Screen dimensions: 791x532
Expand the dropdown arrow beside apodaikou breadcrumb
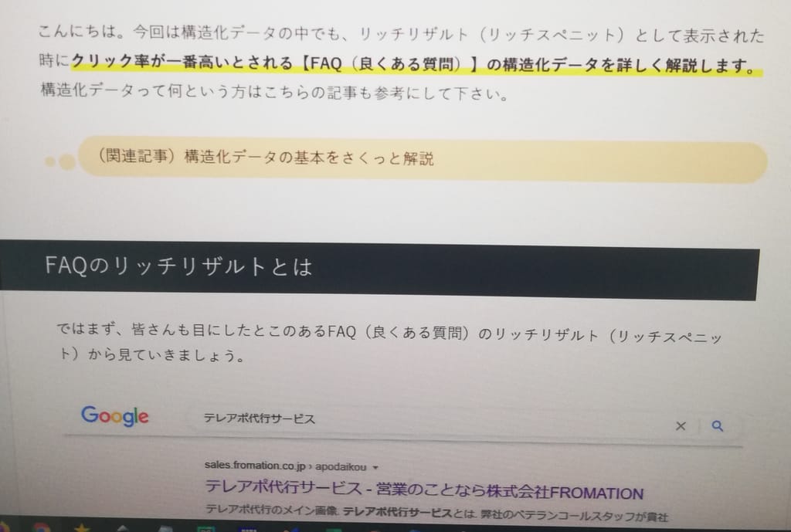[375, 466]
